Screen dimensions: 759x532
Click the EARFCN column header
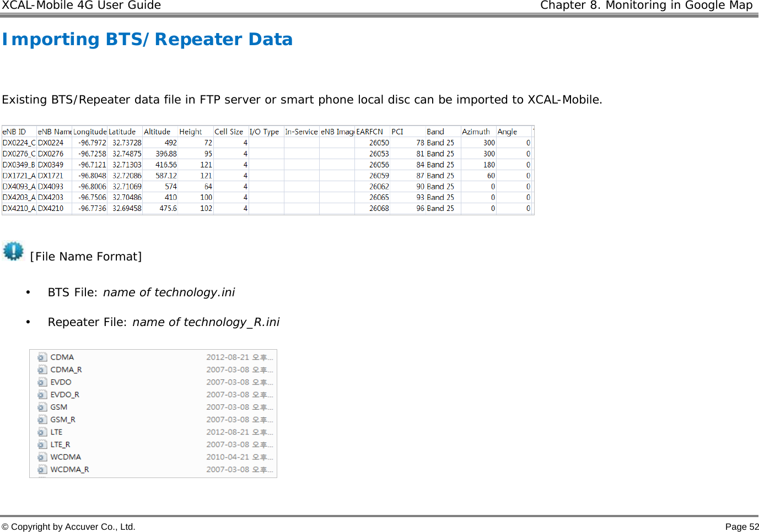[369, 131]
